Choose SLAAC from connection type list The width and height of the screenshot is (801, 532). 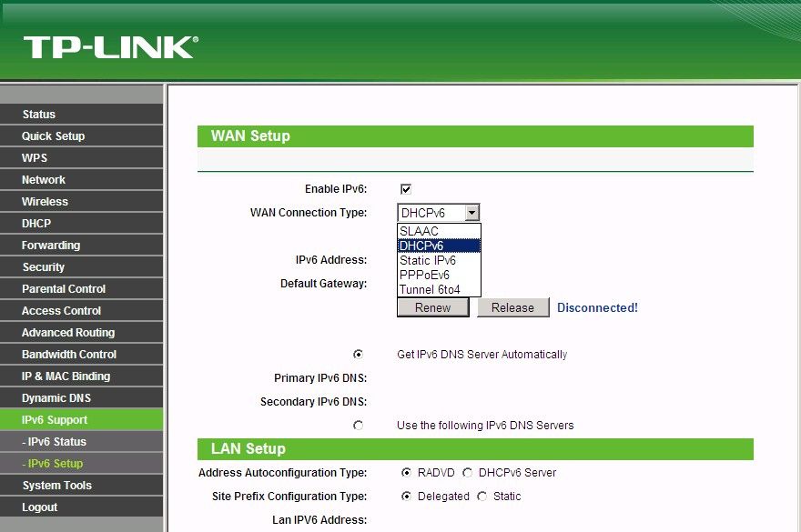[x=439, y=231]
